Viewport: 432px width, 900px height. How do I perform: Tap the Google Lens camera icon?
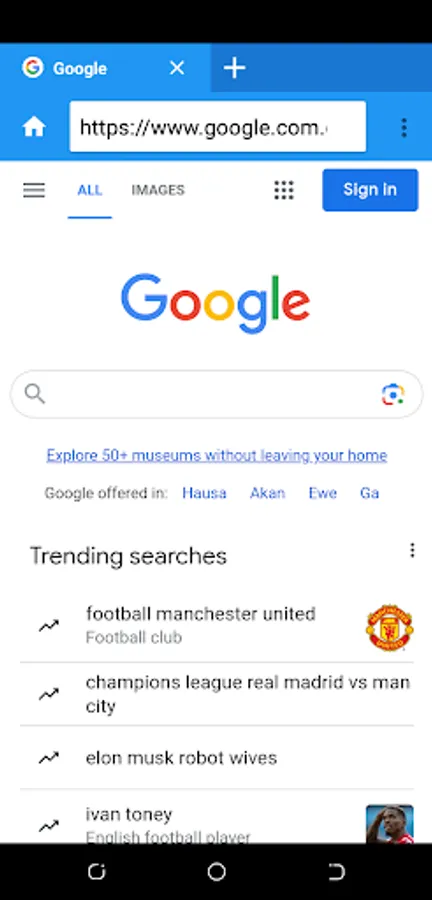point(393,394)
